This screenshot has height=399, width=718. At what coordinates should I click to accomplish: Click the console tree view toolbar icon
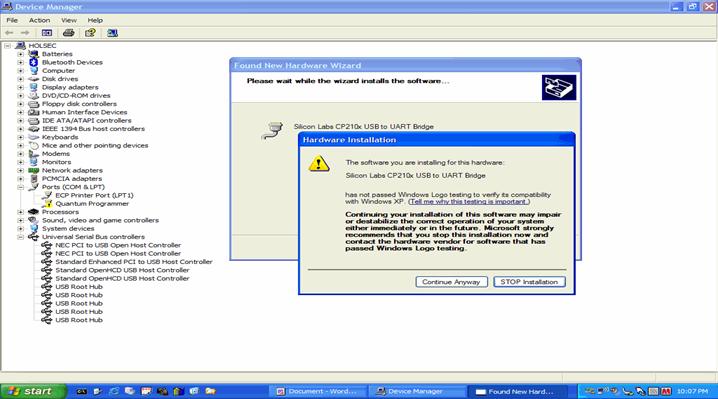pos(47,33)
